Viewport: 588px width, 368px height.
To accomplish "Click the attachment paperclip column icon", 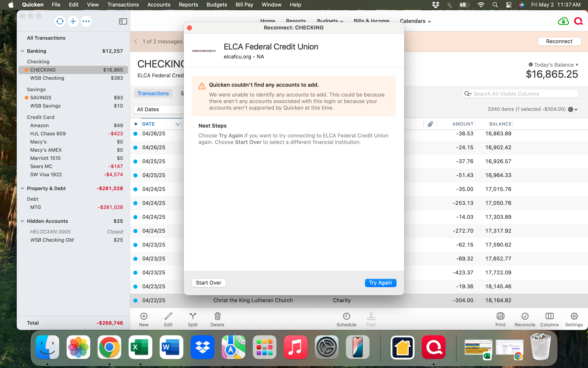I will [x=430, y=124].
